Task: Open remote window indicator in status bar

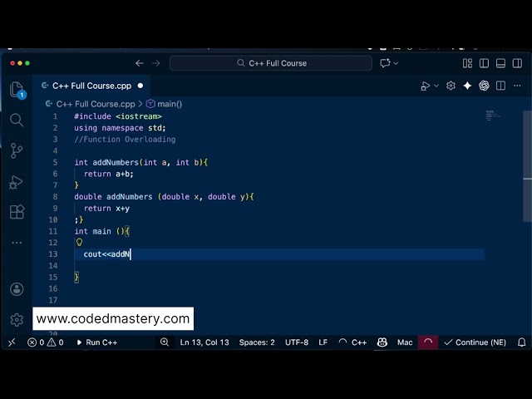Action: [12, 342]
